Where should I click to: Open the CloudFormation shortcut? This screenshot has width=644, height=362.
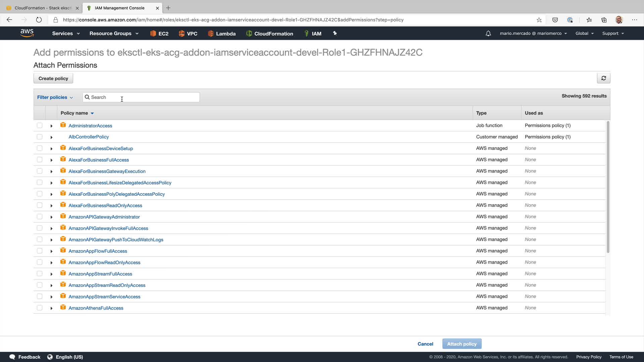269,34
